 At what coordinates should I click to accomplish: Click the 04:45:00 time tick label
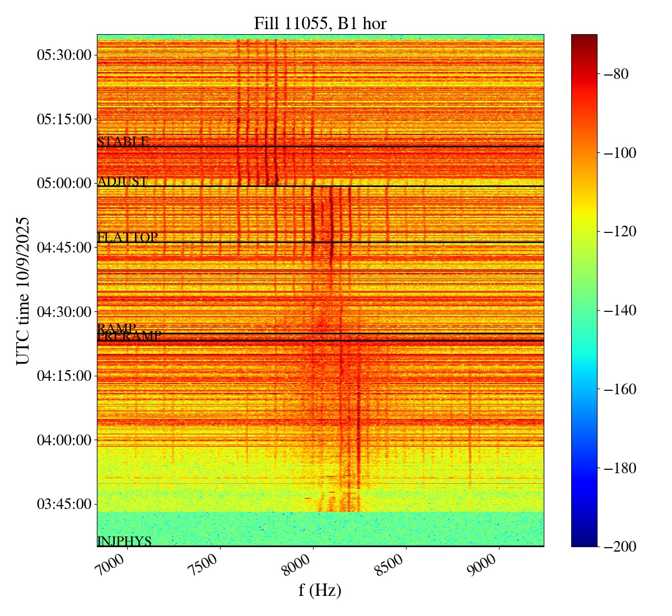[x=64, y=247]
